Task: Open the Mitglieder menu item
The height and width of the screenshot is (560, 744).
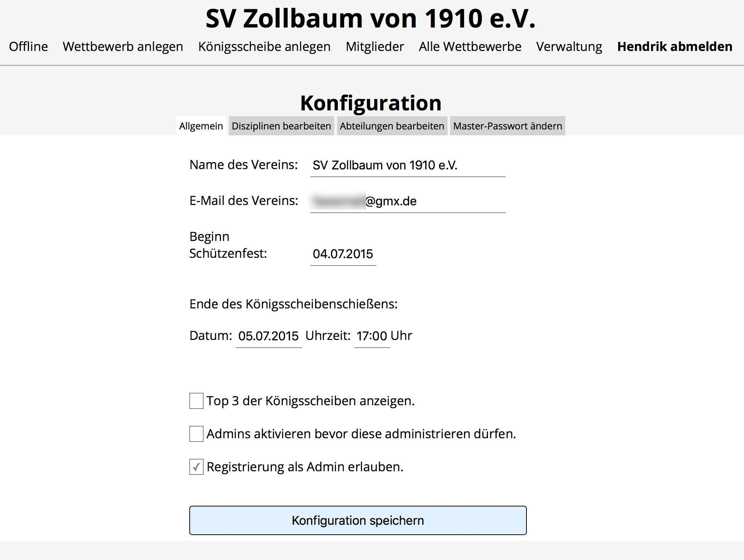Action: click(x=375, y=47)
